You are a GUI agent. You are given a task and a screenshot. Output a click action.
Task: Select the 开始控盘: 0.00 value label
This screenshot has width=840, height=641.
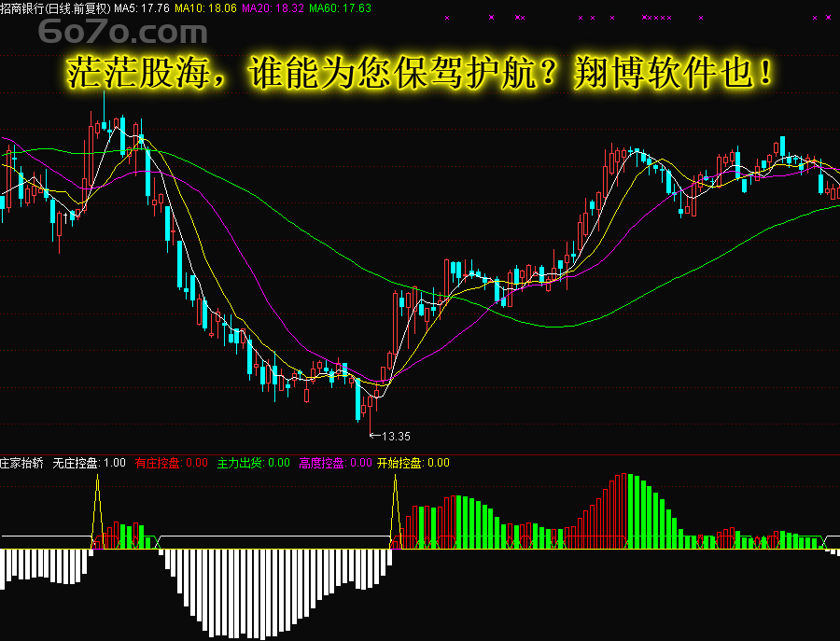(x=413, y=463)
